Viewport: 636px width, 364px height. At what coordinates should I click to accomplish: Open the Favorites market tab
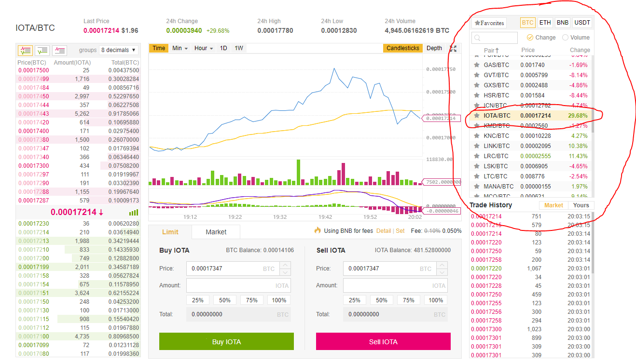point(489,23)
